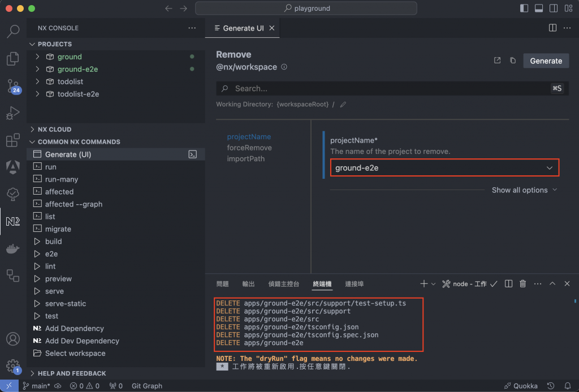
Task: Click NX Console more actions ellipsis
Action: [192, 28]
